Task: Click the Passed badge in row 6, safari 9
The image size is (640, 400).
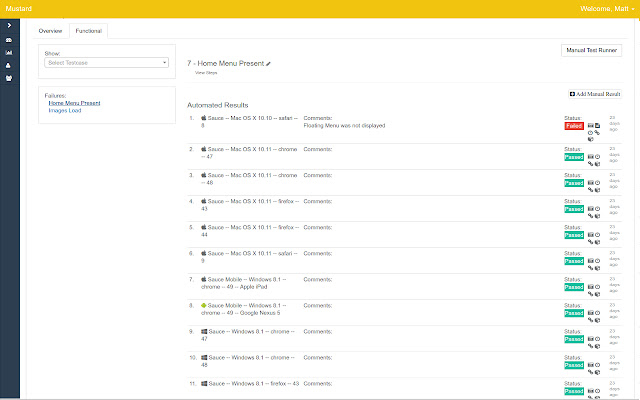Action: [x=574, y=261]
